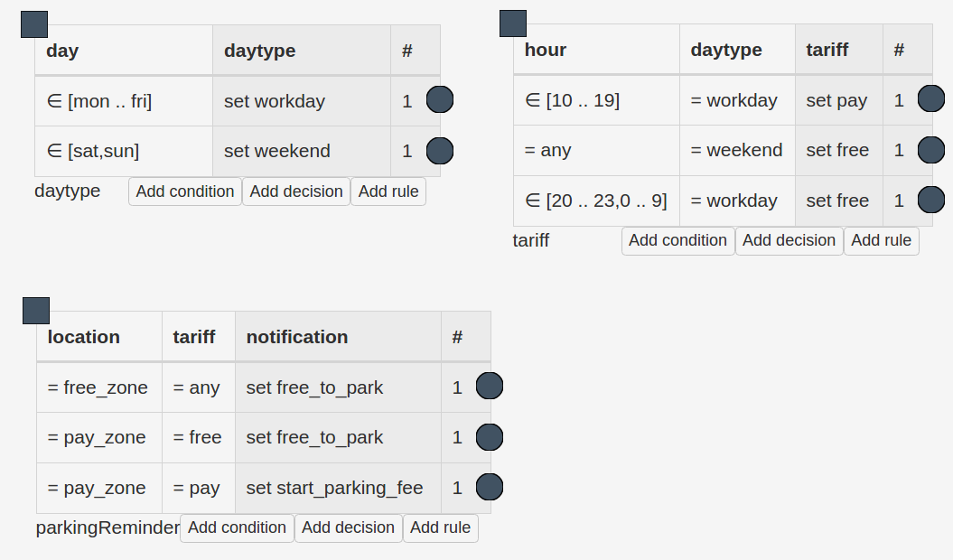953x560 pixels.
Task: Add a rule to the tariff table
Action: [x=881, y=240]
